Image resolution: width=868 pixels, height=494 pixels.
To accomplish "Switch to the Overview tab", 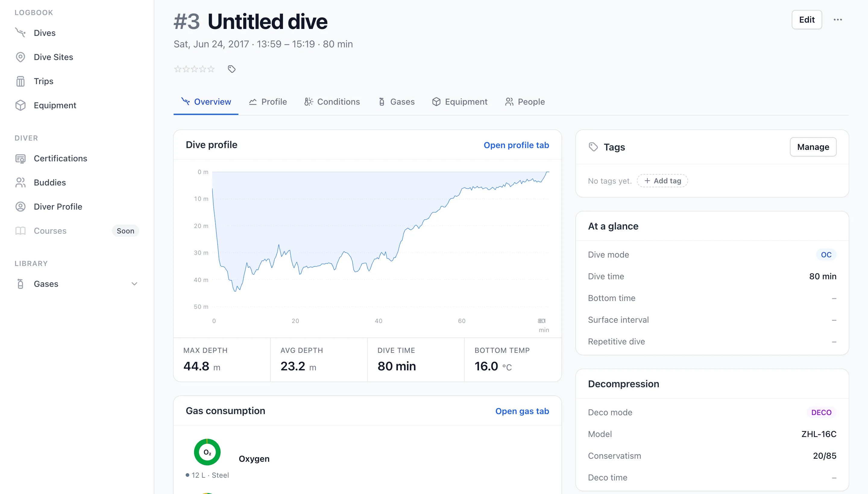I will coord(206,102).
